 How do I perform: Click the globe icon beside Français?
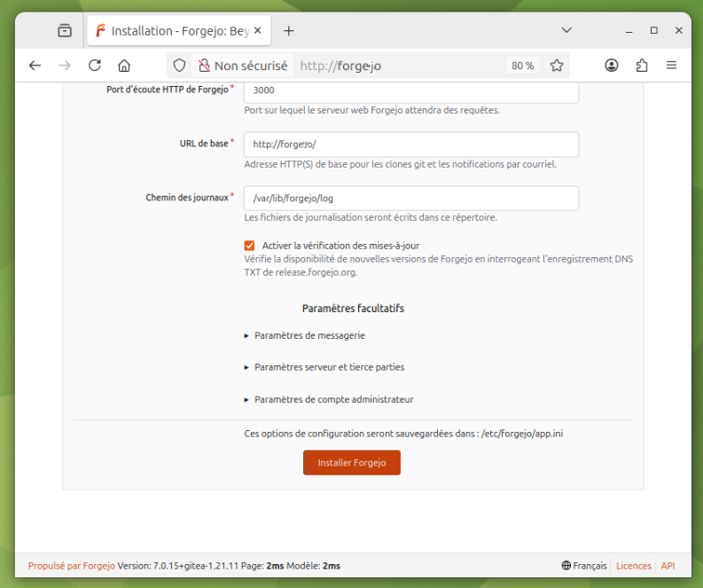point(566,566)
